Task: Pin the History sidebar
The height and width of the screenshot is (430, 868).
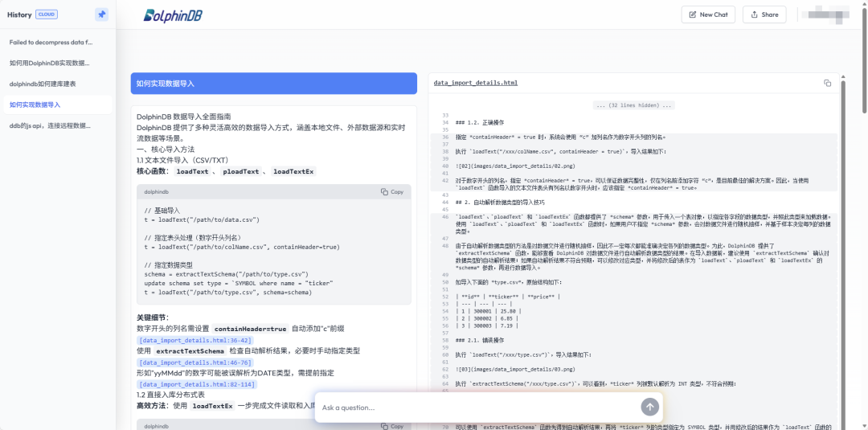Action: click(101, 15)
